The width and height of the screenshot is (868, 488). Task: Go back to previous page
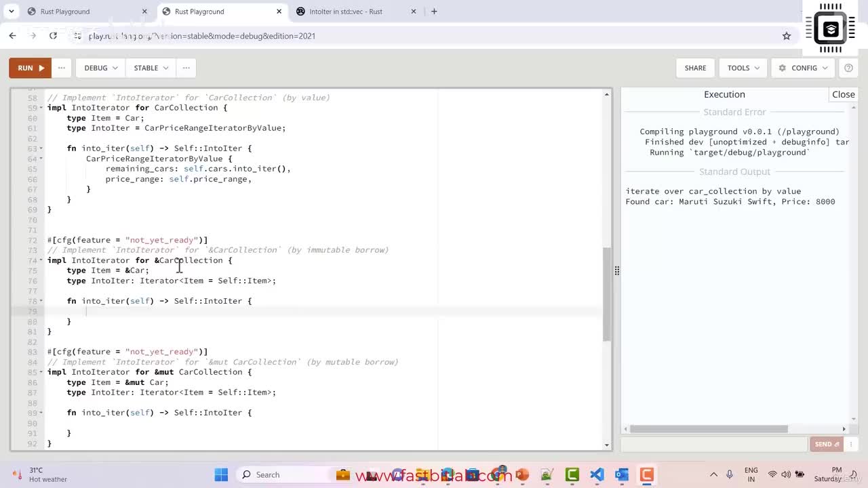pos(12,36)
